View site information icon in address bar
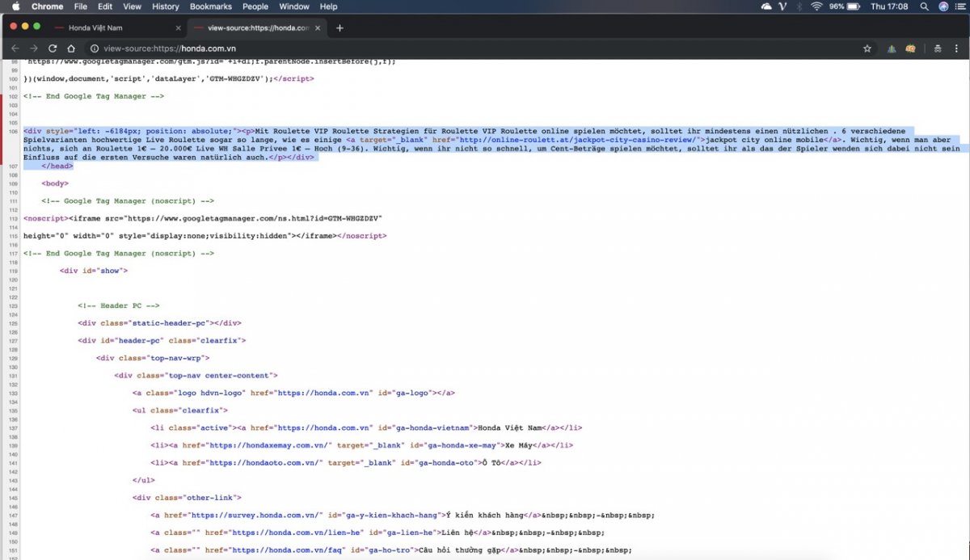Image resolution: width=970 pixels, height=560 pixels. [x=95, y=48]
